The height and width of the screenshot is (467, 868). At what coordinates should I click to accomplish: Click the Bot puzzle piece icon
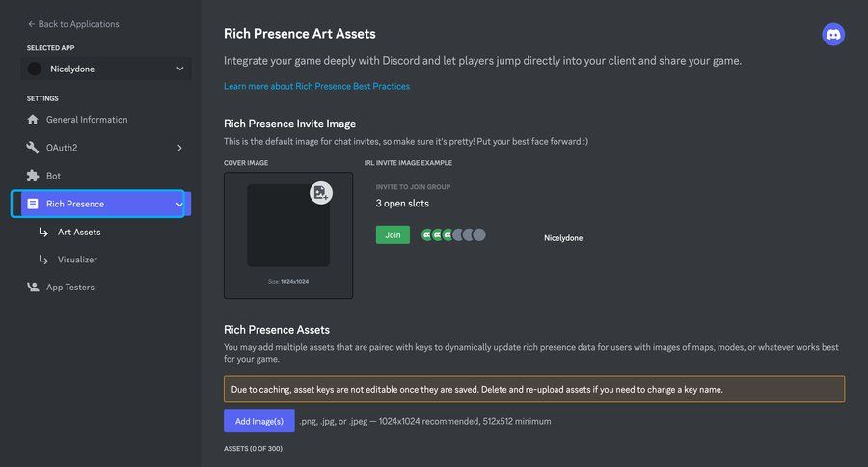[33, 176]
